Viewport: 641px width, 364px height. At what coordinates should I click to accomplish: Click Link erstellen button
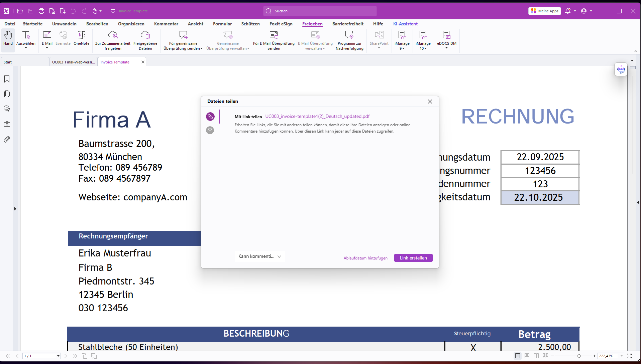point(413,258)
